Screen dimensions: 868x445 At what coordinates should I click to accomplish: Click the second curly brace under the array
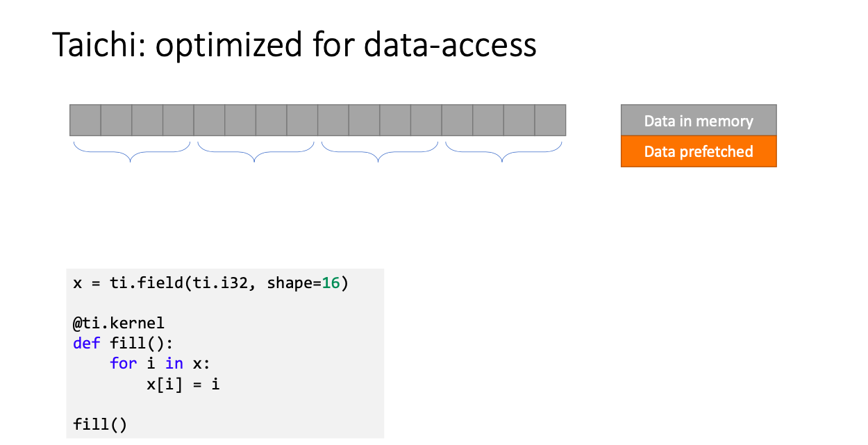click(256, 151)
